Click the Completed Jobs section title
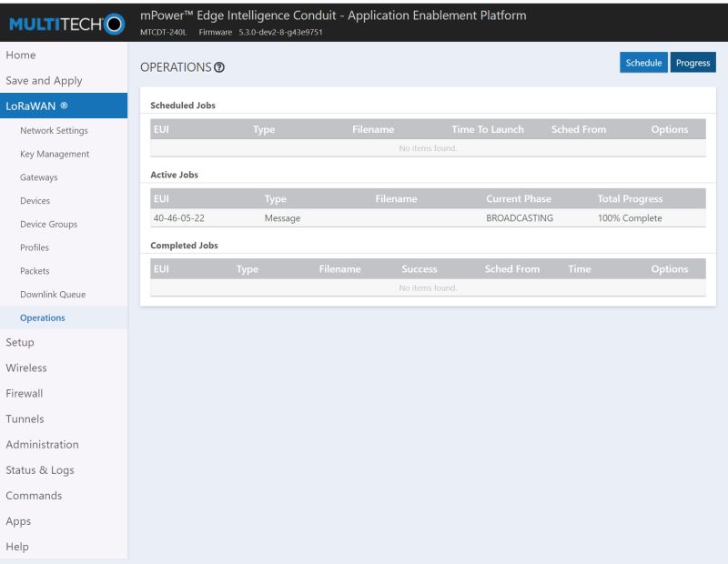The image size is (728, 564). click(x=185, y=245)
